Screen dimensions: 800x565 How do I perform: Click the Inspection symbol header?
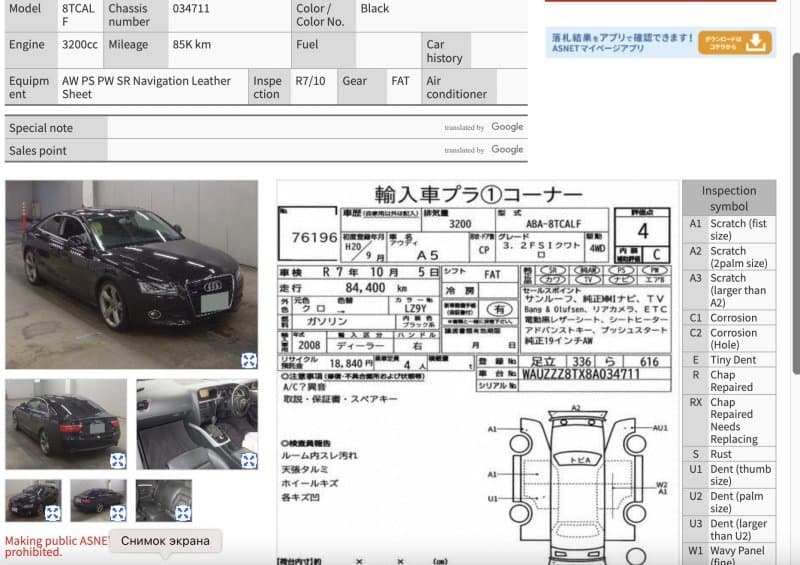(729, 198)
